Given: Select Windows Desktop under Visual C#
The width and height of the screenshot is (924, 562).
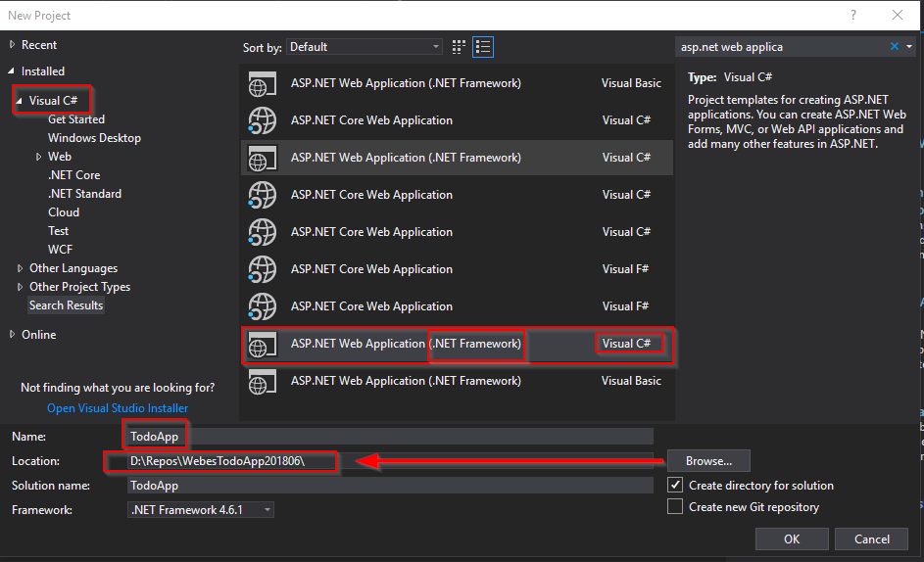Looking at the screenshot, I should tap(94, 138).
